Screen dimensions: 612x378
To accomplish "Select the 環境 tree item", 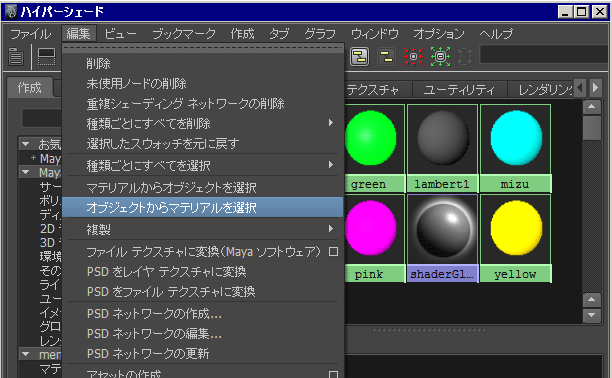I will click(50, 257).
